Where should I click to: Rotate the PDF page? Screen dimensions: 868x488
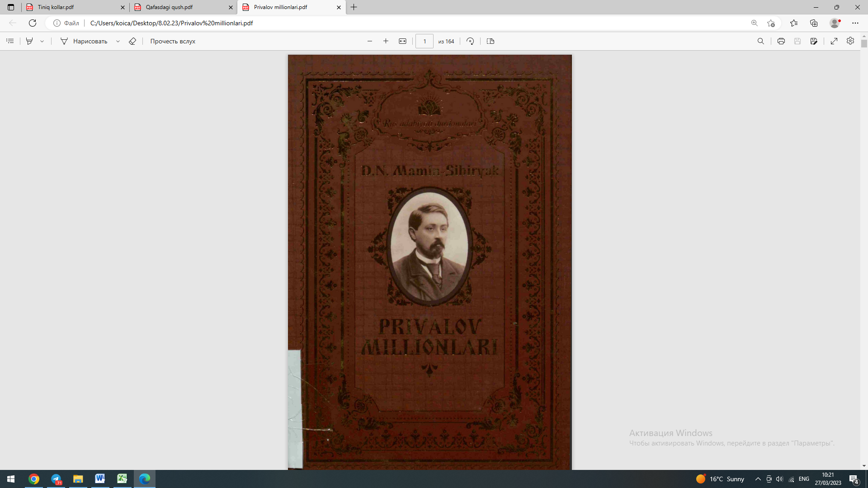point(470,41)
